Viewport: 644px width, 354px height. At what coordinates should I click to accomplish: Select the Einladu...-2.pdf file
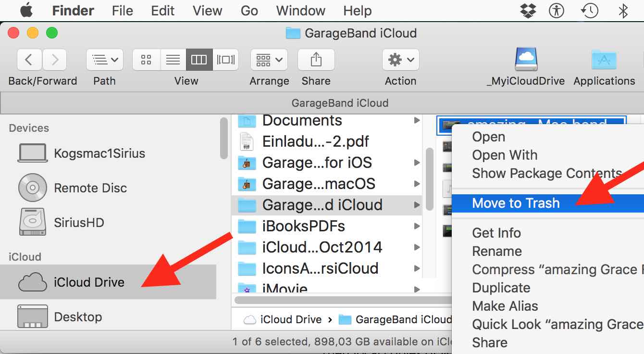coord(327,141)
